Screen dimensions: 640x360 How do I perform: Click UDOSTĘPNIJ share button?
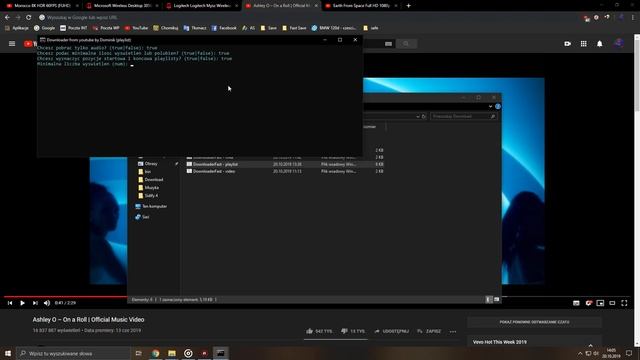pyautogui.click(x=391, y=331)
